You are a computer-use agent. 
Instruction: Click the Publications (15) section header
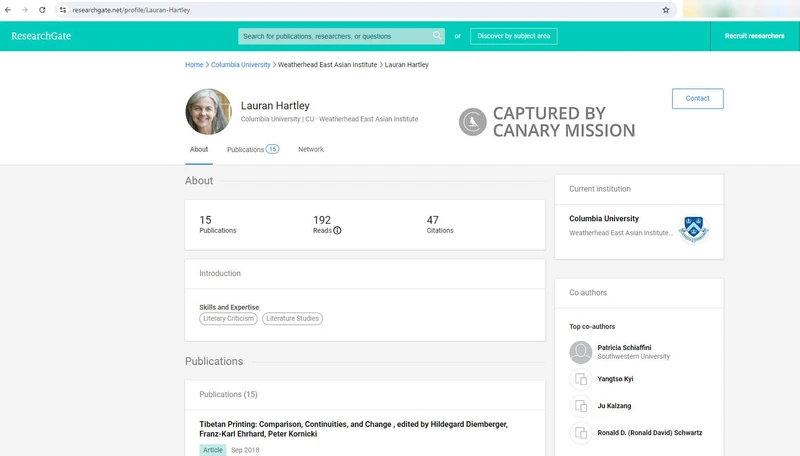pos(229,394)
